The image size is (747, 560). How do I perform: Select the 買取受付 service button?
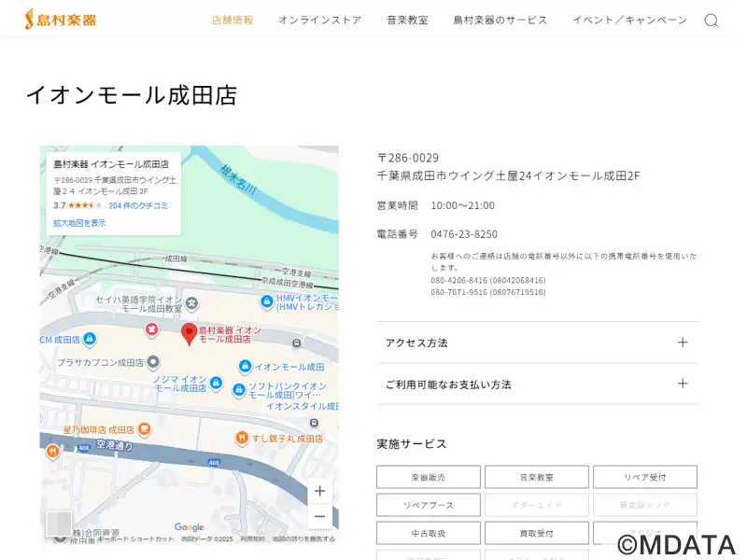pos(536,533)
